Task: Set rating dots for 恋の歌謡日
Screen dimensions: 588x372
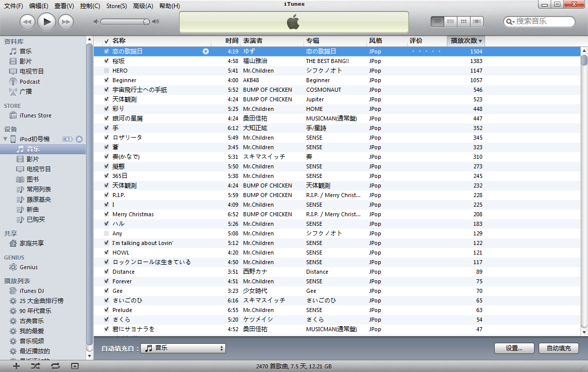Action: (x=426, y=51)
